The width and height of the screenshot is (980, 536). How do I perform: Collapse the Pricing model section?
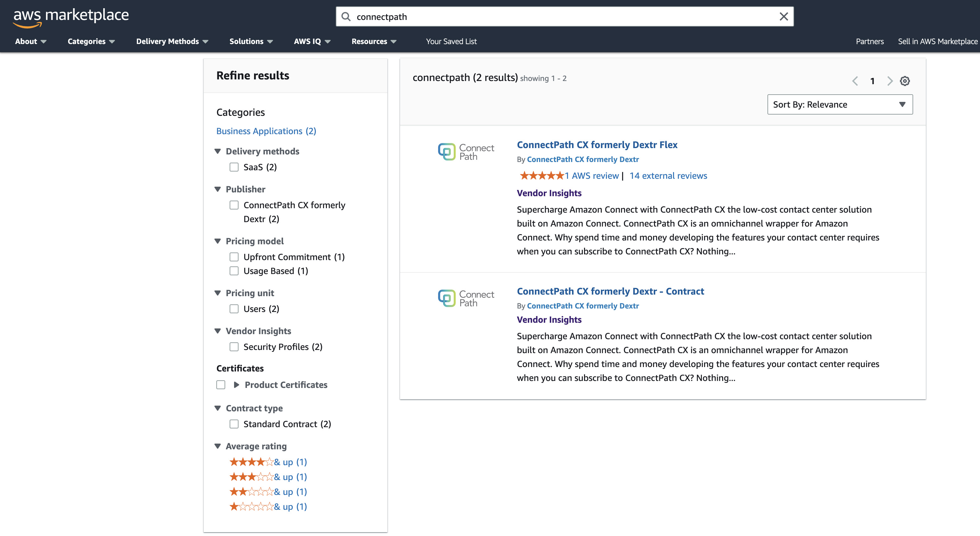(218, 241)
